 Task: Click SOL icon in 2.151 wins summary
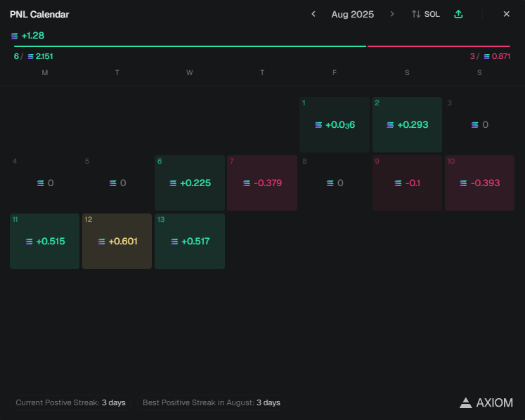point(30,57)
